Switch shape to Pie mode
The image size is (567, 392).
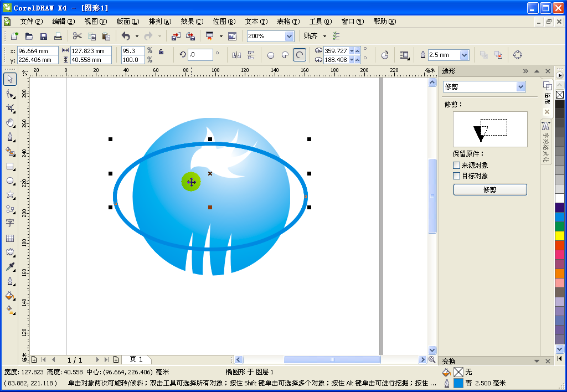coord(285,55)
